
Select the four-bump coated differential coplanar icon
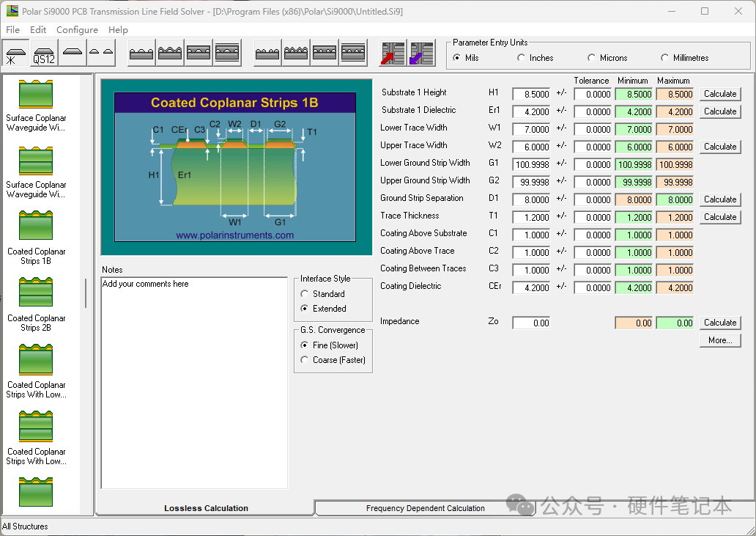coord(296,53)
